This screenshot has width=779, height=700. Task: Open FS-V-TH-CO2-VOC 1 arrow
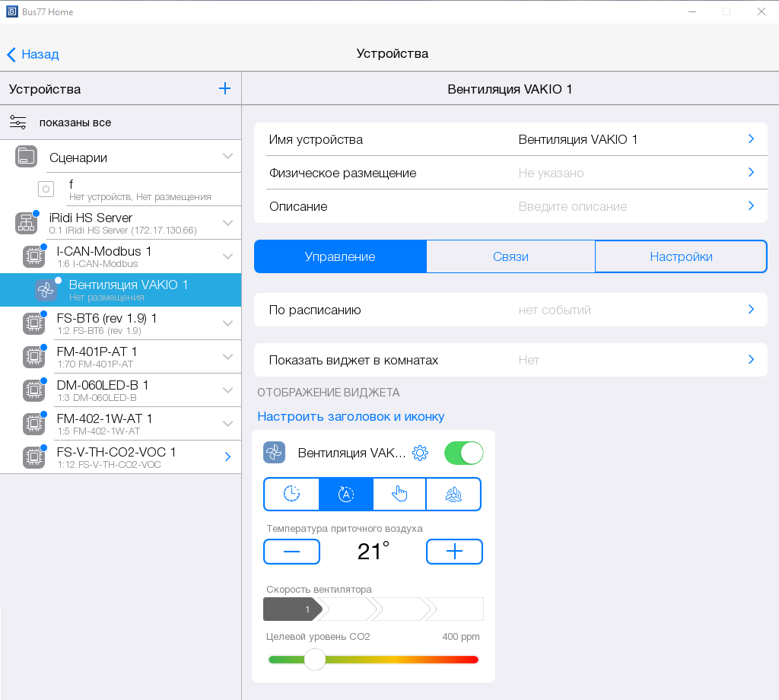pyautogui.click(x=227, y=457)
